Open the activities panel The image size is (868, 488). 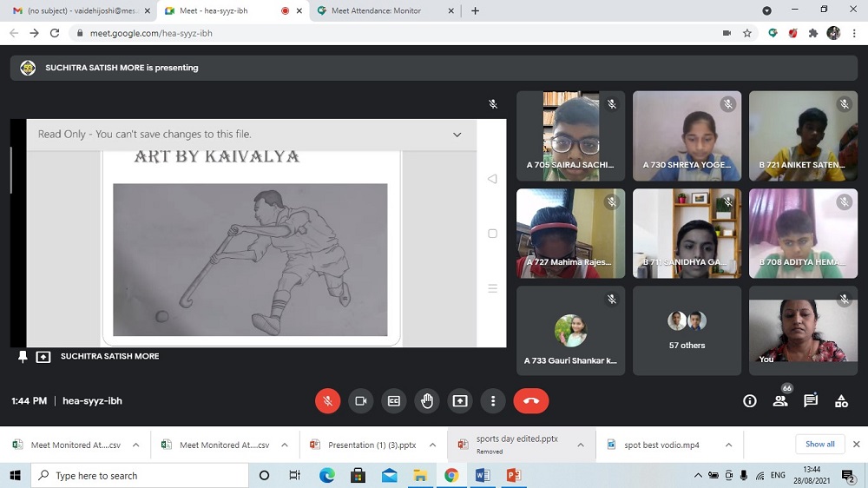click(x=841, y=400)
